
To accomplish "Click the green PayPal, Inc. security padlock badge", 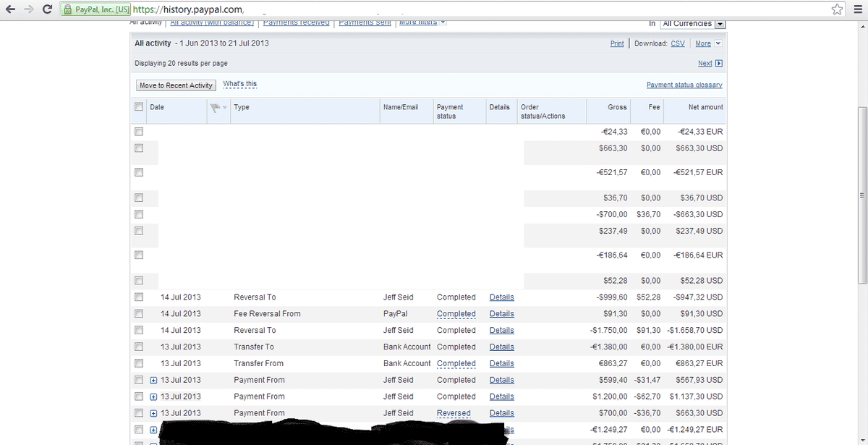I will 95,10.
